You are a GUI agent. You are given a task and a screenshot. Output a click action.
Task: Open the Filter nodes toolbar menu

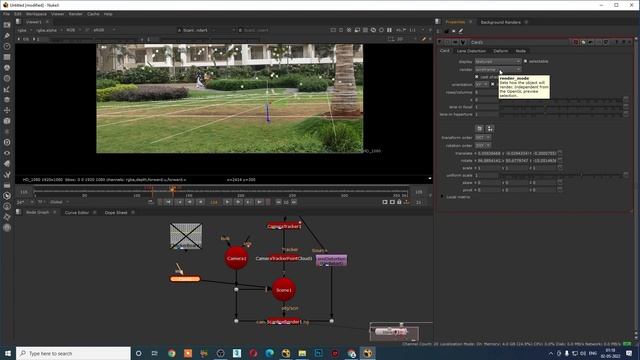(x=7, y=78)
